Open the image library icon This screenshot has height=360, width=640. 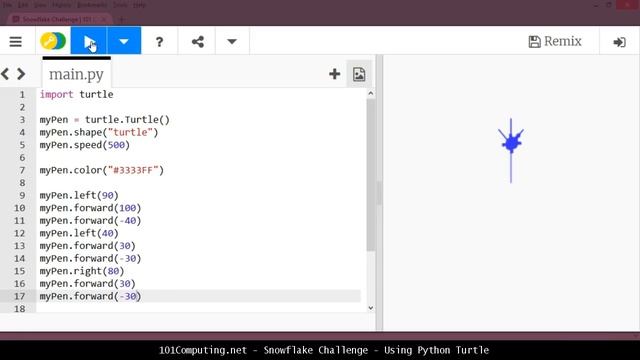tap(359, 74)
